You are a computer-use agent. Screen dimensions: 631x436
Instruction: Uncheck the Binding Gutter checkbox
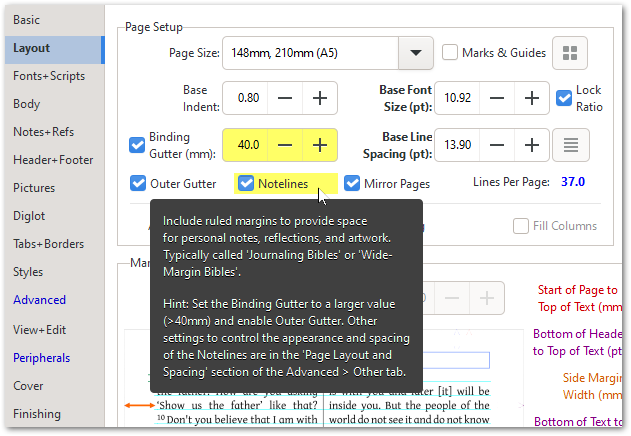click(x=137, y=145)
